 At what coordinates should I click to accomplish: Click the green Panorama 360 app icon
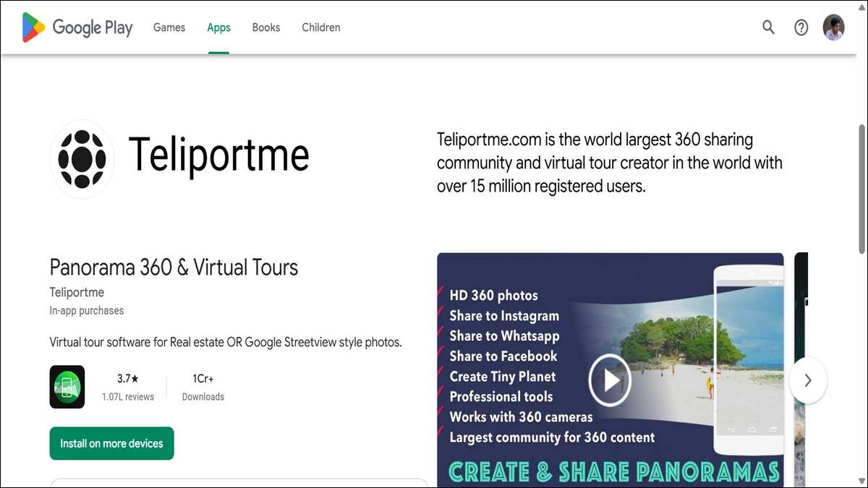(x=67, y=387)
